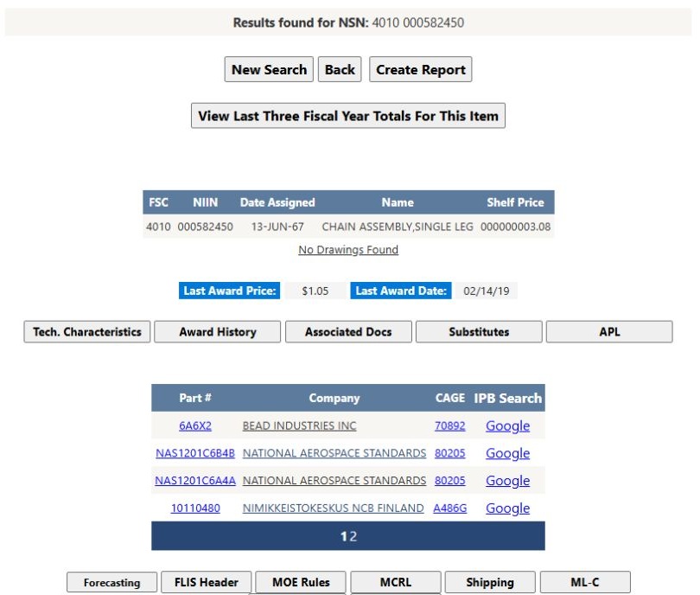Open part NAS1201C6A4A link
This screenshot has height=595, width=700.
[195, 481]
